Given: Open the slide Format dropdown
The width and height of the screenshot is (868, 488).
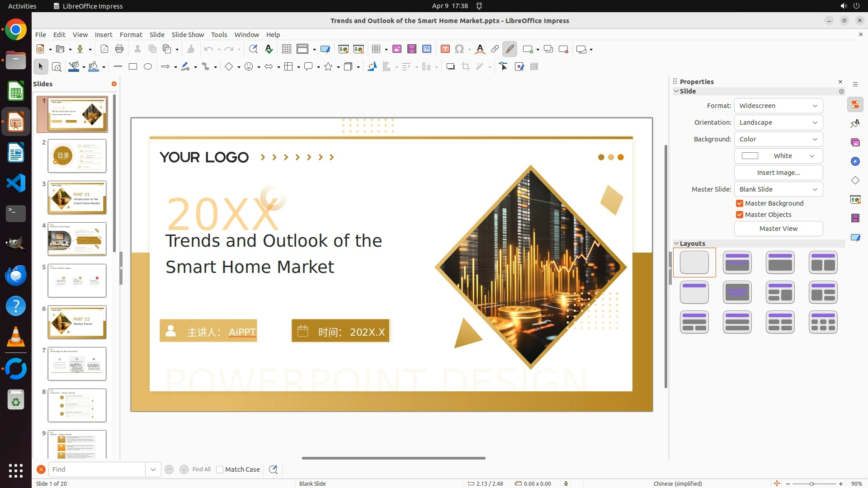Looking at the screenshot, I should click(x=778, y=106).
